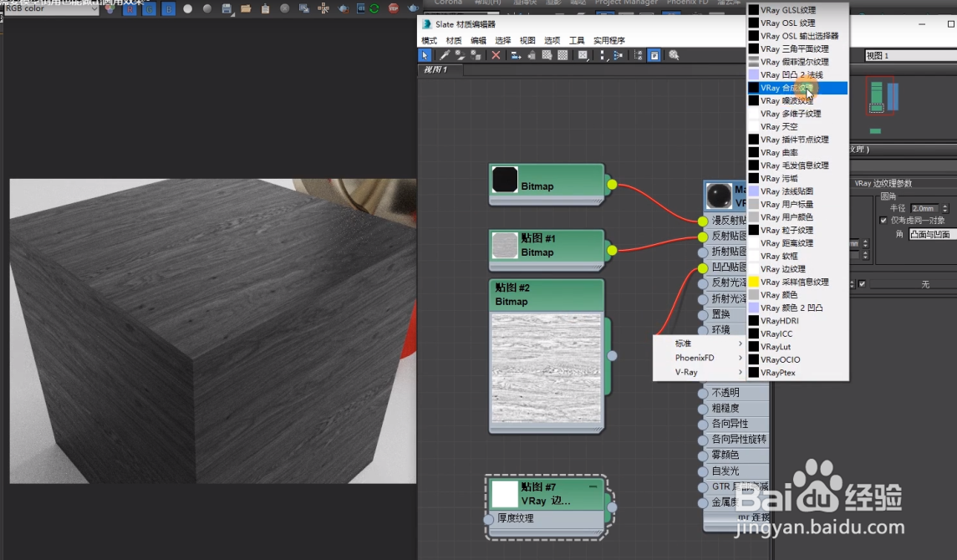Toggle the parameter editor P icon
The height and width of the screenshot is (560, 957).
[x=654, y=55]
